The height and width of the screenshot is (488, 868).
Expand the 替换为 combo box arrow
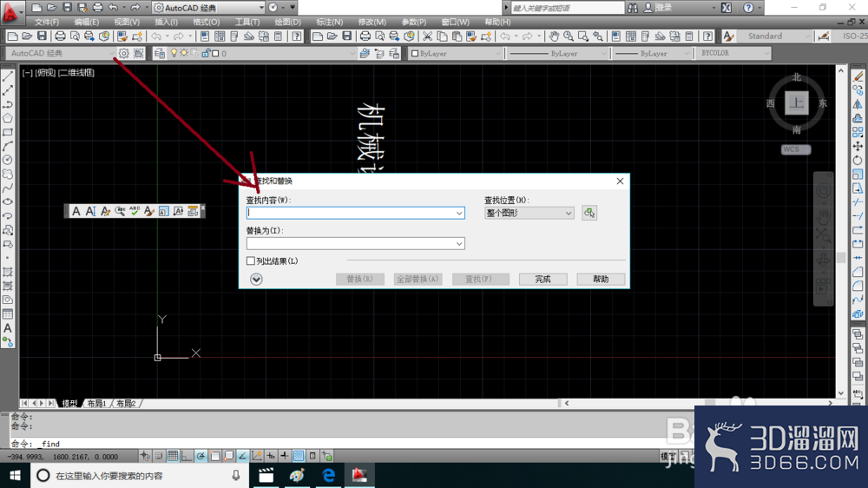[x=459, y=244]
